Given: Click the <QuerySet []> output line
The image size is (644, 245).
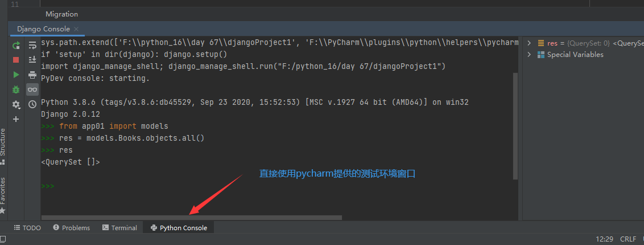Looking at the screenshot, I should coord(71,162).
